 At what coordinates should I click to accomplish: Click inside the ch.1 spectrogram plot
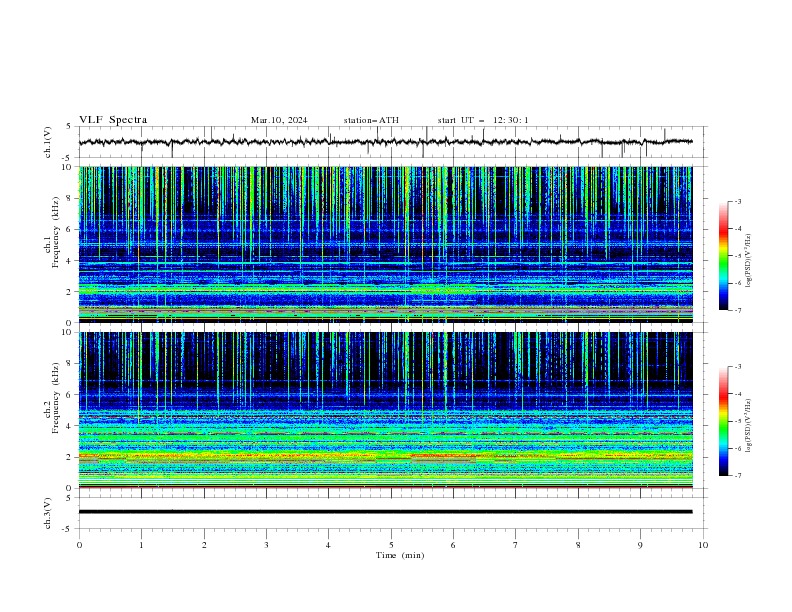coord(386,244)
